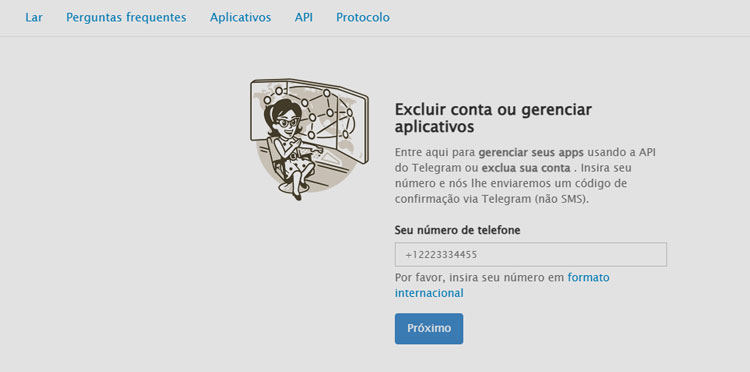Click the Próximo button
Image resolution: width=750 pixels, height=372 pixels.
point(429,328)
